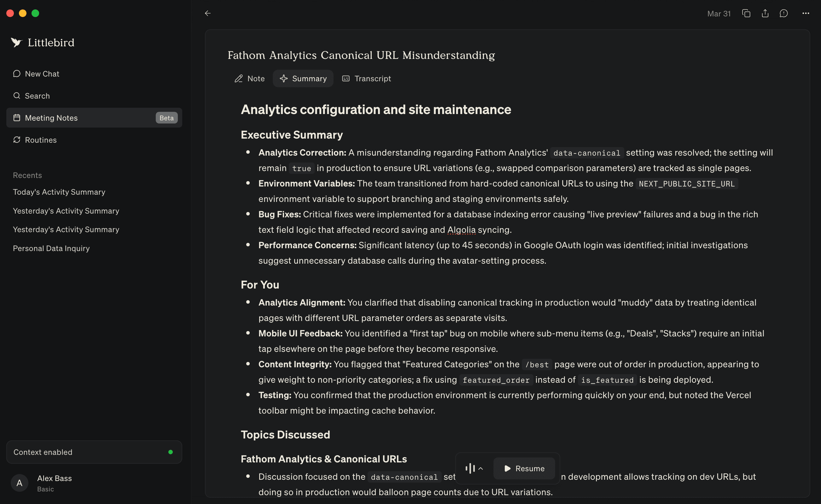
Task: Switch to the Transcript tab
Action: pos(366,78)
